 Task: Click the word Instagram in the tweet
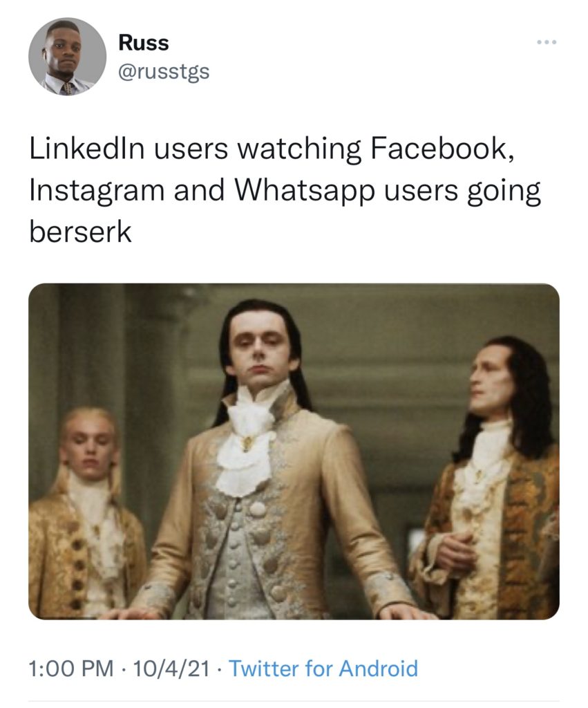pyautogui.click(x=97, y=191)
